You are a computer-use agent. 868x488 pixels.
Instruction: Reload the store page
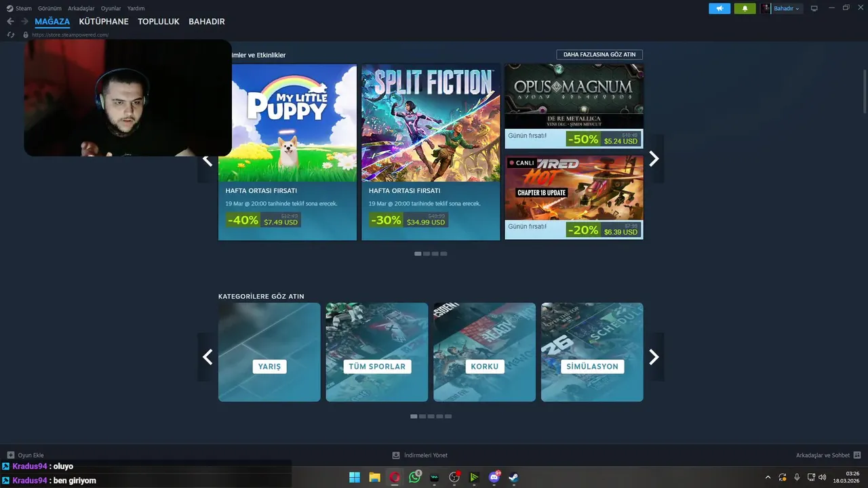pyautogui.click(x=11, y=35)
